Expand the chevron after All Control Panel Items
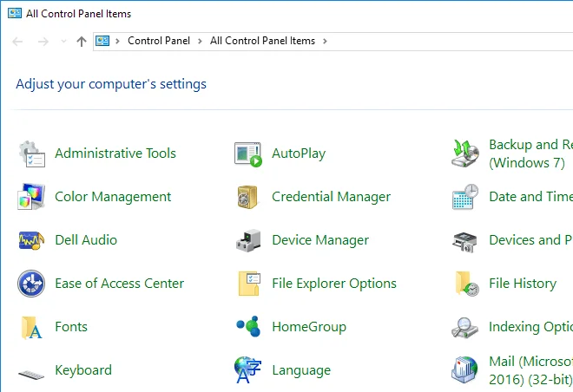The width and height of the screenshot is (573, 392). 325,41
